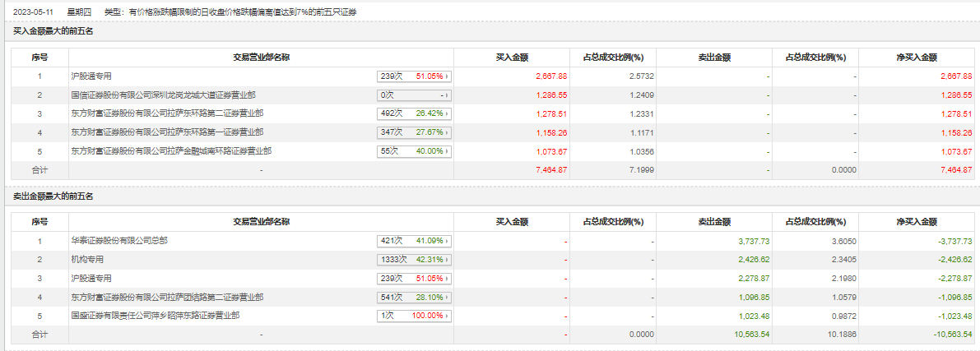The height and width of the screenshot is (351, 980).
Task: Open the 1333次 42.31% stats dropdown
Action: point(416,260)
